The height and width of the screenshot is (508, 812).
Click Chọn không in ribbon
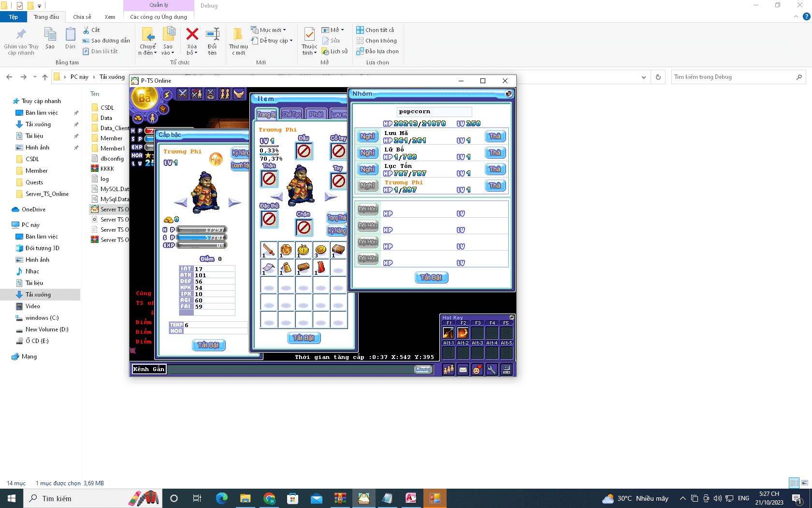coord(377,41)
